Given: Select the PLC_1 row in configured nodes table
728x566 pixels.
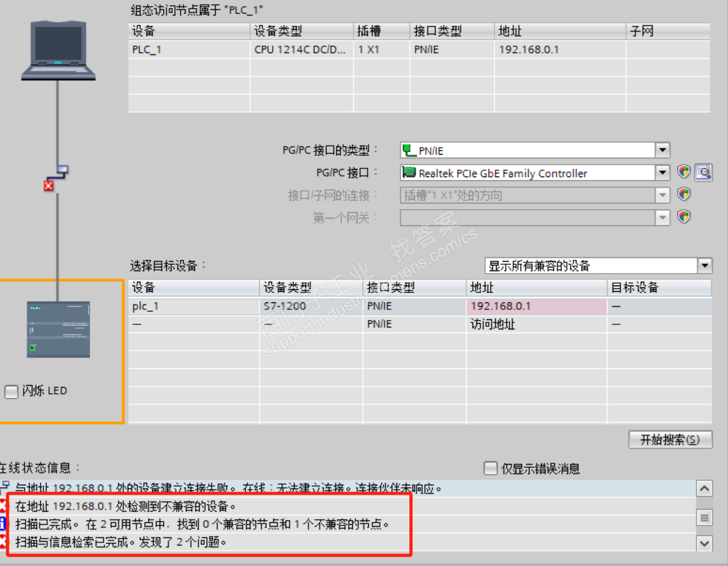Looking at the screenshot, I should pos(419,49).
